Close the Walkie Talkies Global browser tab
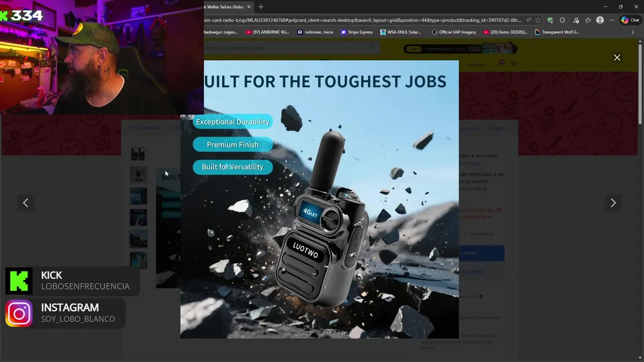This screenshot has height=362, width=644. 249,7
